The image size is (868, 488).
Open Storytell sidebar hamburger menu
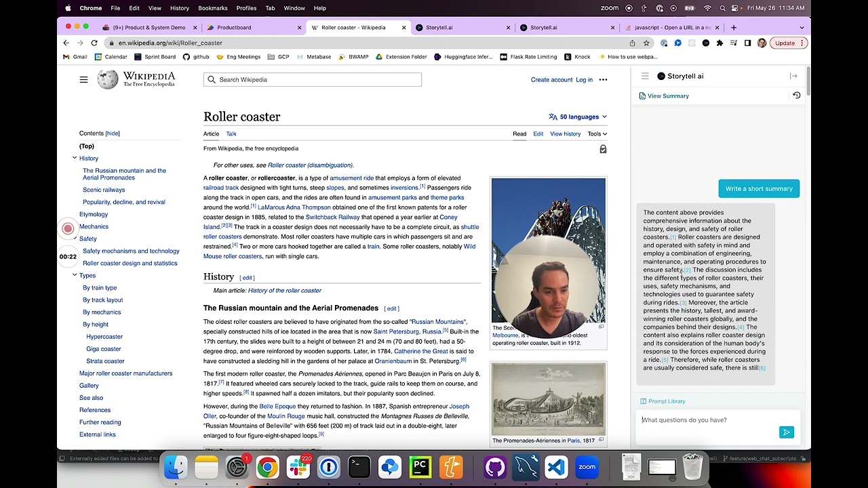tap(645, 76)
